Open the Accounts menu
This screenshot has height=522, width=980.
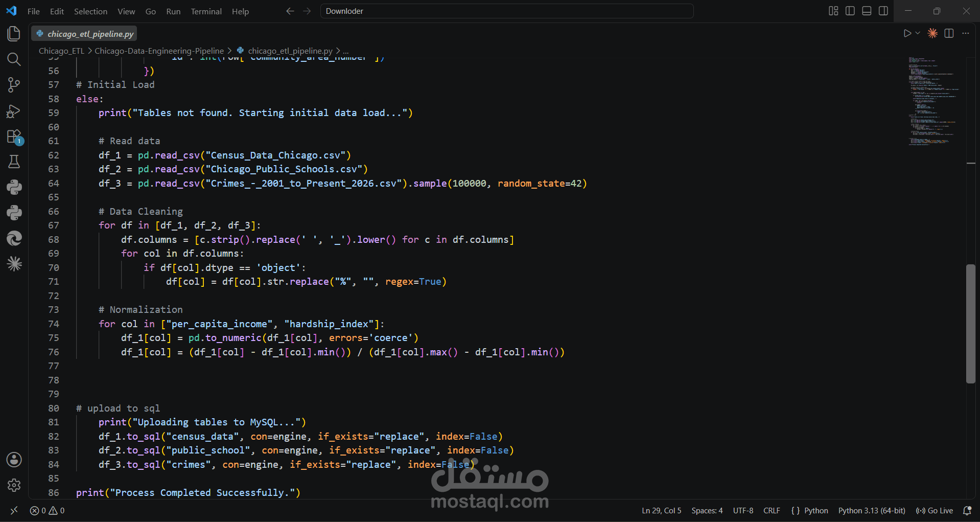click(x=14, y=460)
